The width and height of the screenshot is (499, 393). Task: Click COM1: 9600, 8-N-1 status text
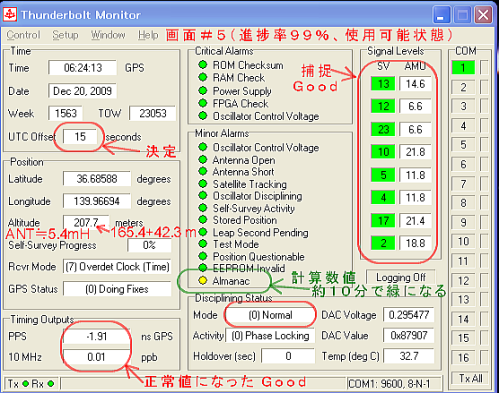pyautogui.click(x=389, y=384)
